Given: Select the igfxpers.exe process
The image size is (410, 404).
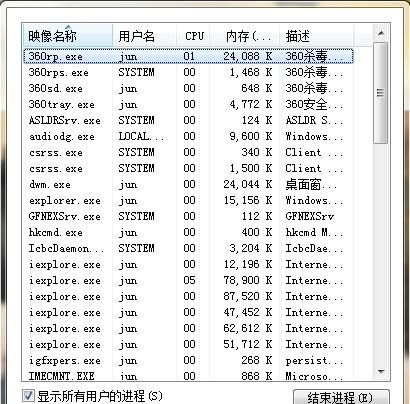Looking at the screenshot, I should point(188,360).
